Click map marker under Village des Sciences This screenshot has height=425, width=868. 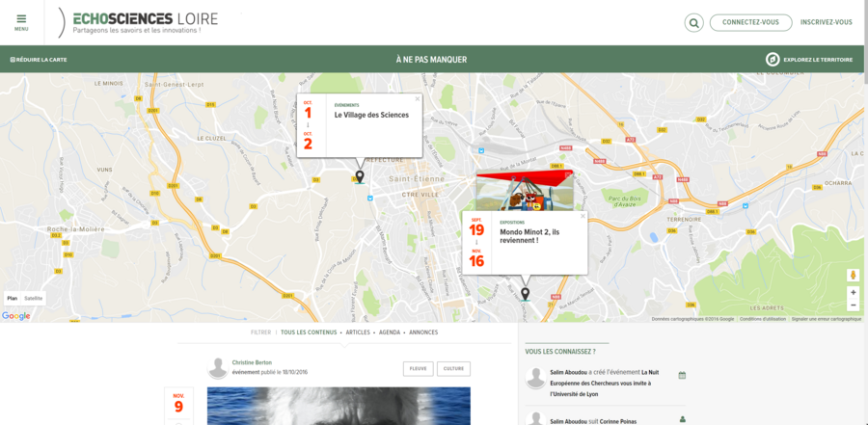(x=360, y=176)
